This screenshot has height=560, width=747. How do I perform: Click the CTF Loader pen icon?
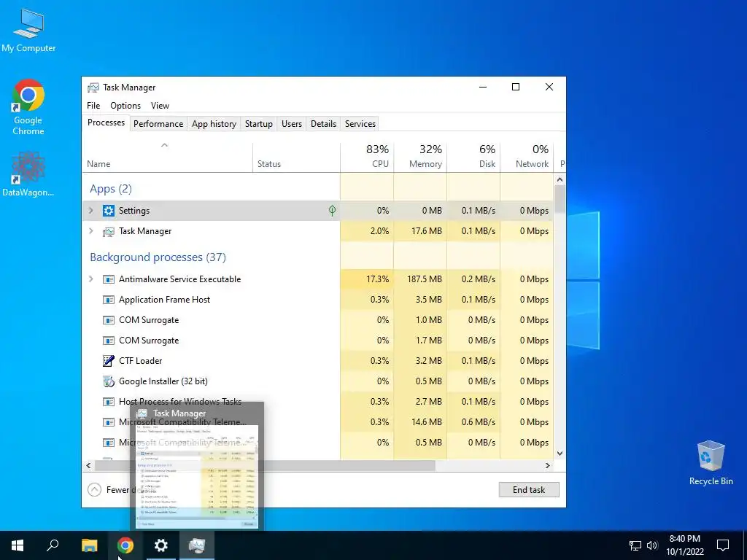[109, 361]
